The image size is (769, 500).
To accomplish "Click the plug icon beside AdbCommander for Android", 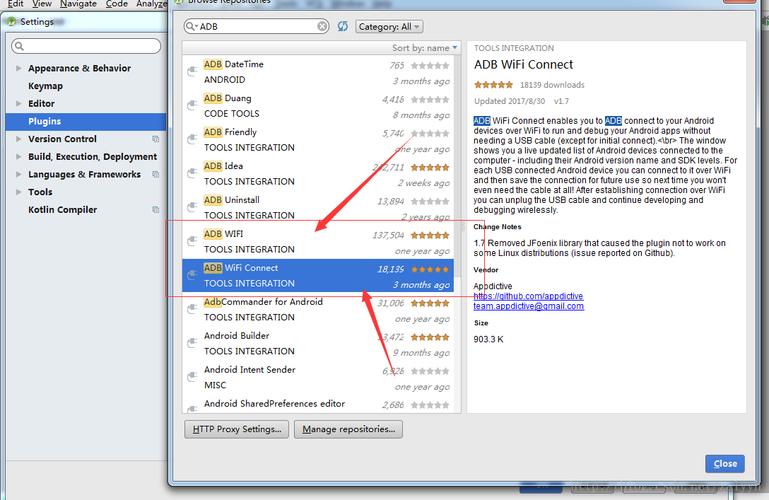I will coord(192,309).
